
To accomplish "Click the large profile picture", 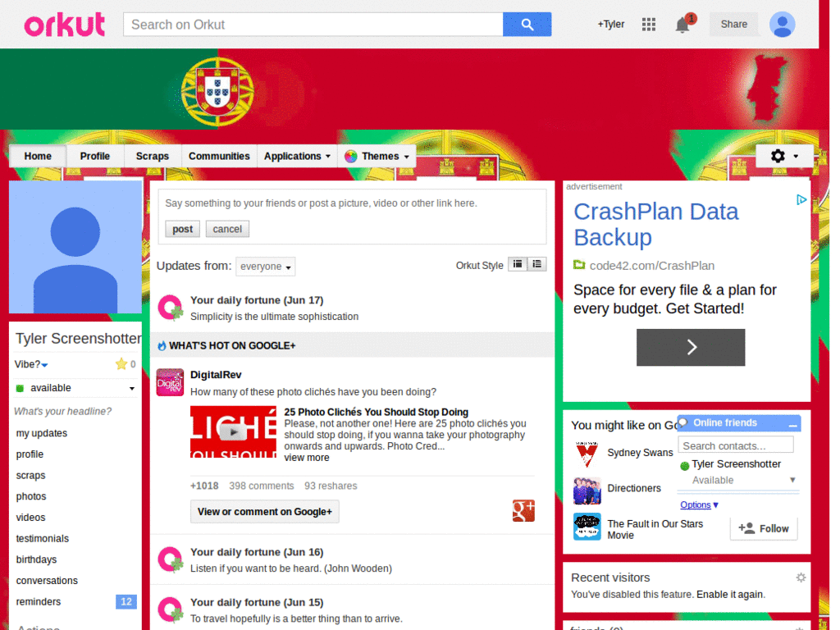I will 75,247.
